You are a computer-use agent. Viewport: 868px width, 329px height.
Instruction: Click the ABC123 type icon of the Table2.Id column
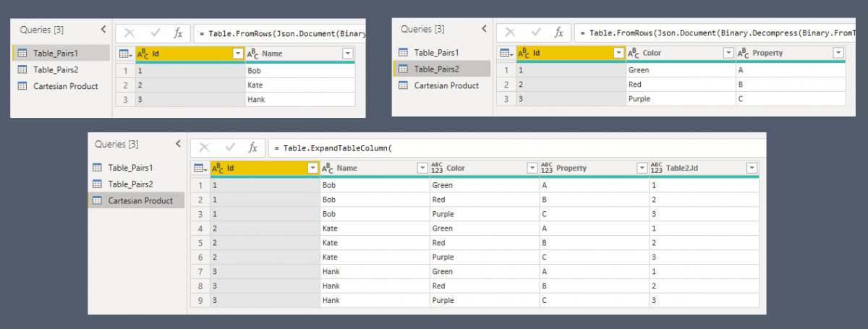[658, 168]
